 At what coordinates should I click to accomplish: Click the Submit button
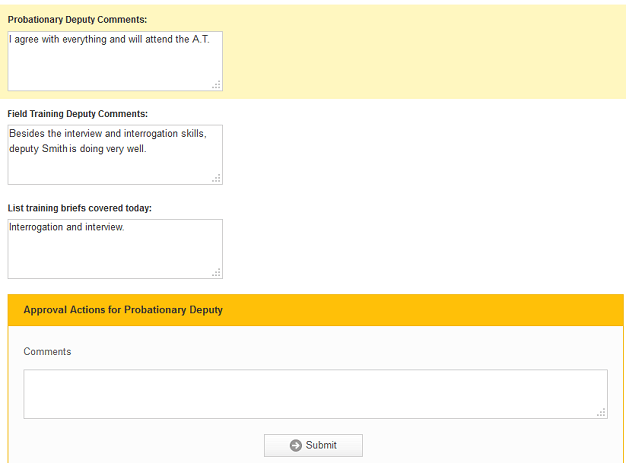click(313, 445)
